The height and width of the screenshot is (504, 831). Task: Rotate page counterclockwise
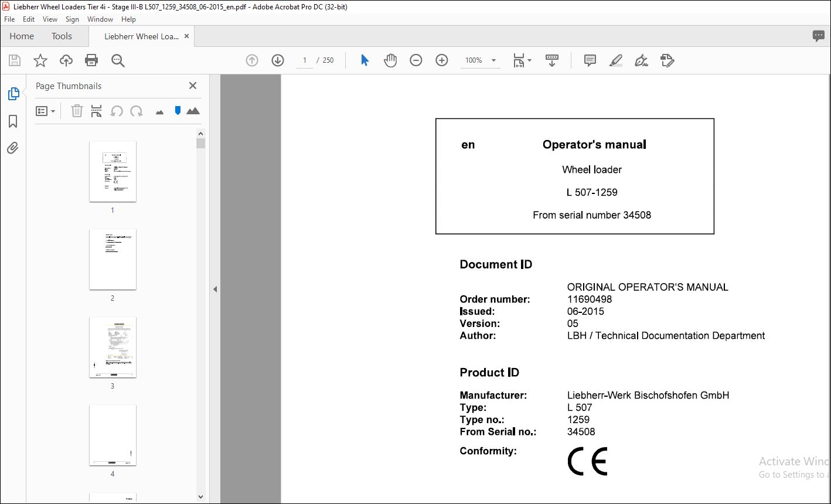[117, 111]
